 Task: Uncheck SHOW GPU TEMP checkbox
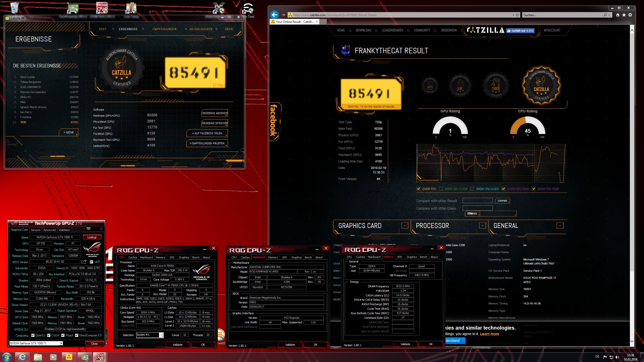click(x=503, y=189)
